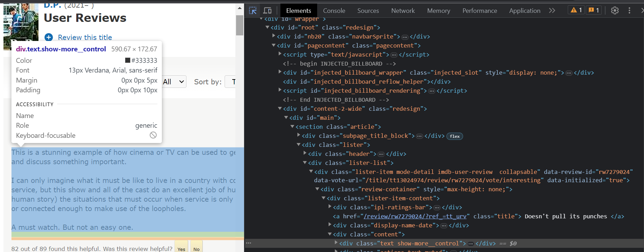Open DevTools settings gear
644x252 pixels.
[x=615, y=10]
